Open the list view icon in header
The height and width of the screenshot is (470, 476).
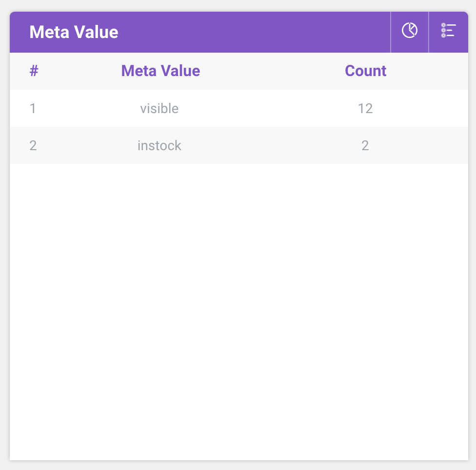click(x=448, y=31)
